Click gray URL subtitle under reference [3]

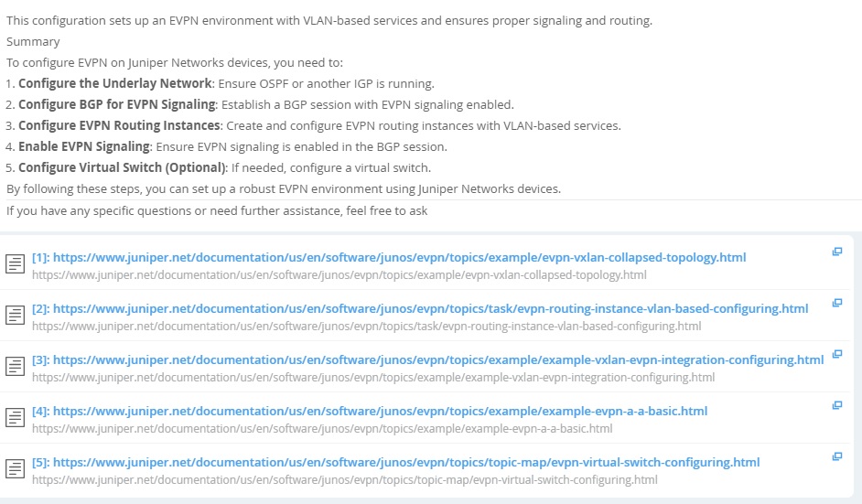coord(373,377)
